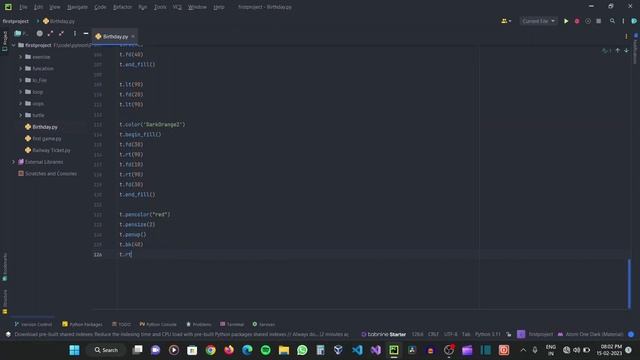The height and width of the screenshot is (360, 640).
Task: Open the Problems tool window
Action: 199,324
